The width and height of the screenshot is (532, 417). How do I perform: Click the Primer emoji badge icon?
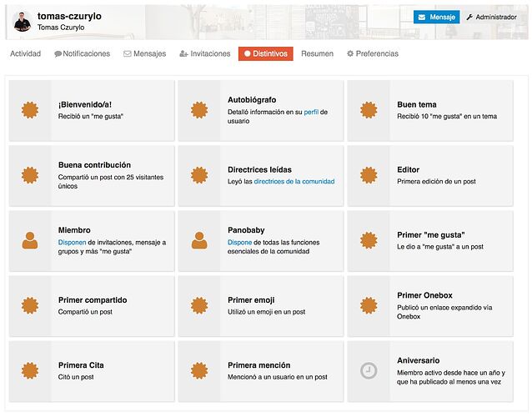[x=199, y=306]
